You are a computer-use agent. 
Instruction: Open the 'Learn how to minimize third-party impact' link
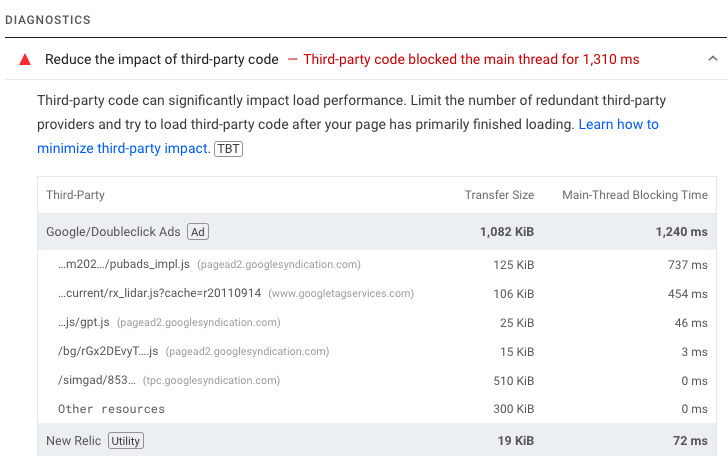click(x=618, y=125)
